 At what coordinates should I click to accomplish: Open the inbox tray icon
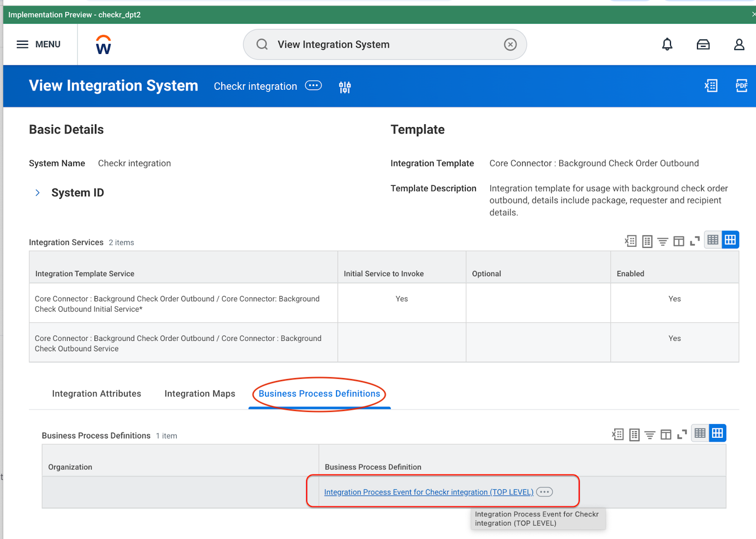click(x=703, y=44)
